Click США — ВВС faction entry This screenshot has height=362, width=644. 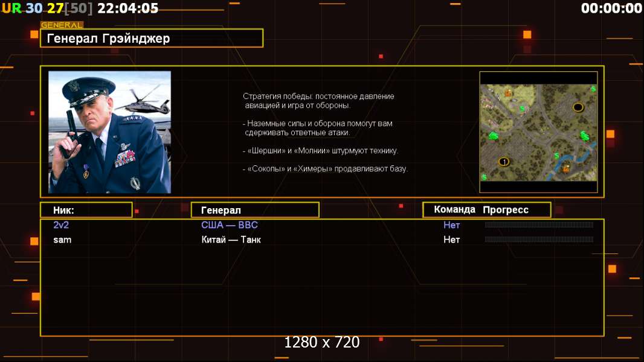(230, 225)
